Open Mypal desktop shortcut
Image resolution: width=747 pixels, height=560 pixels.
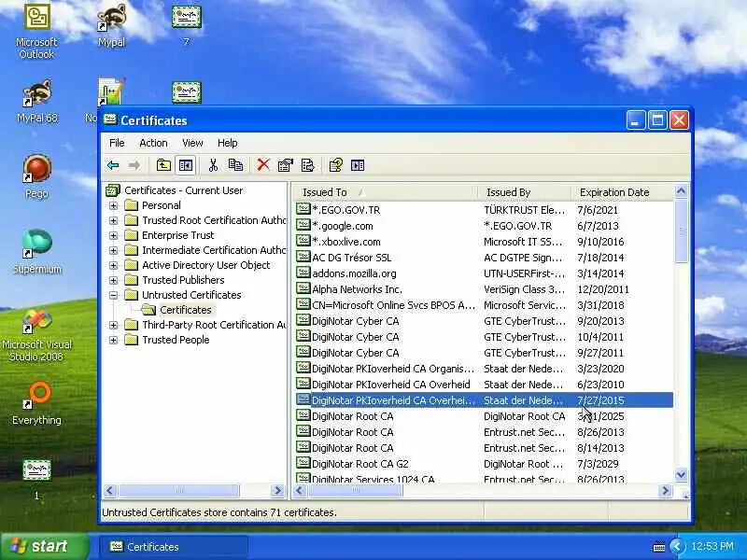point(111,26)
